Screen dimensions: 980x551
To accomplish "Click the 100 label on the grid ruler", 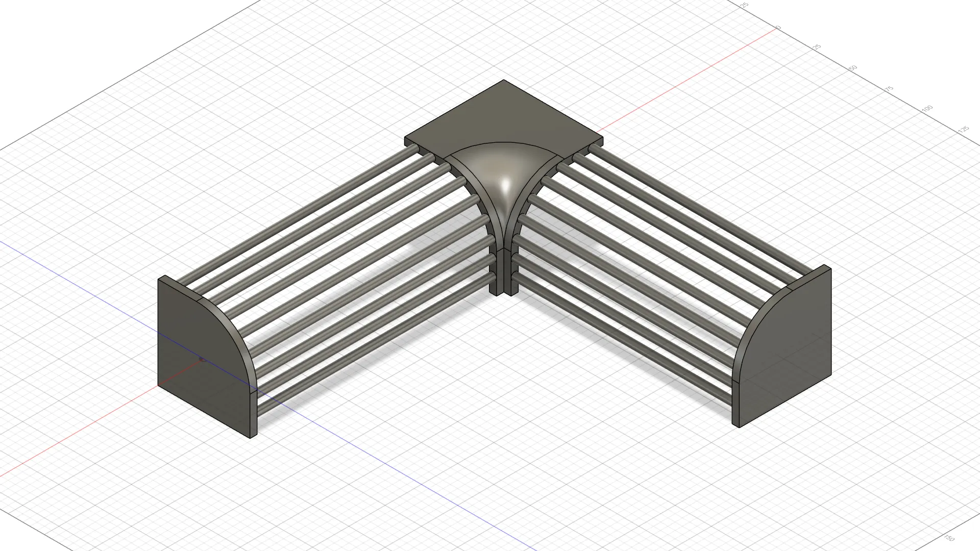I will pos(927,108).
